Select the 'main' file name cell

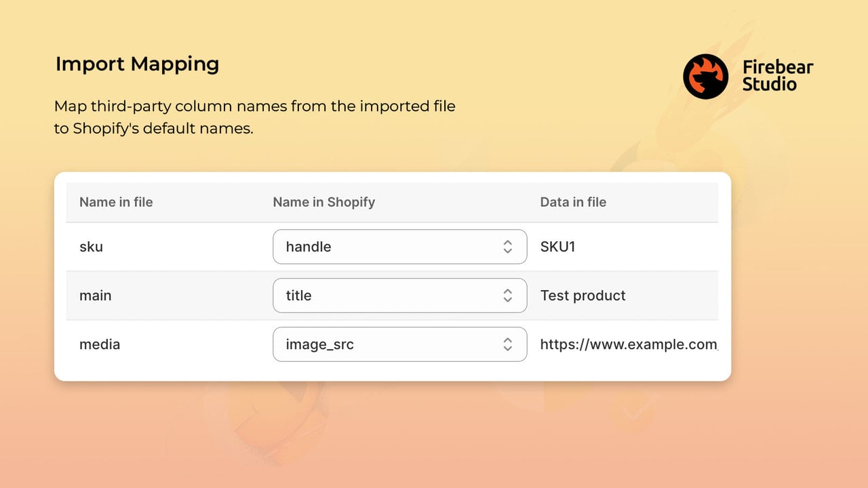[96, 296]
